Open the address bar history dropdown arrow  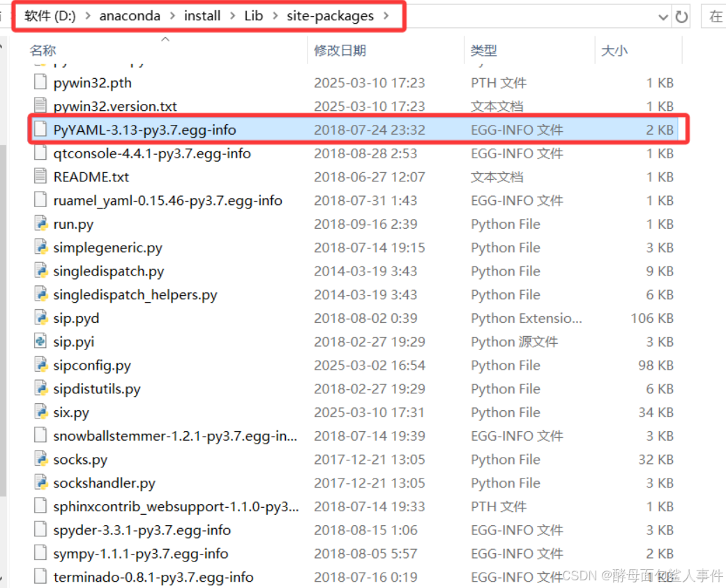[x=664, y=15]
